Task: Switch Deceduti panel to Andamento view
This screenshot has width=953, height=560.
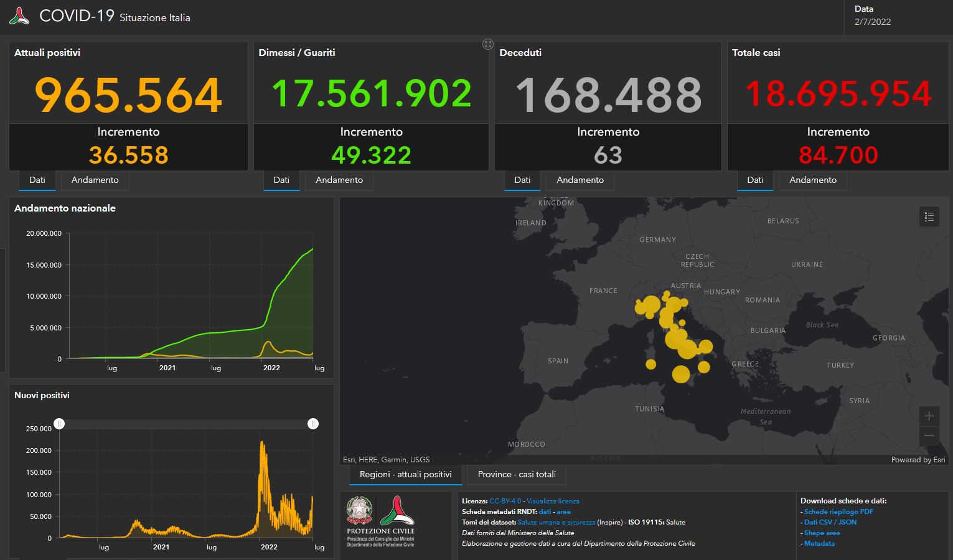Action: click(x=580, y=180)
